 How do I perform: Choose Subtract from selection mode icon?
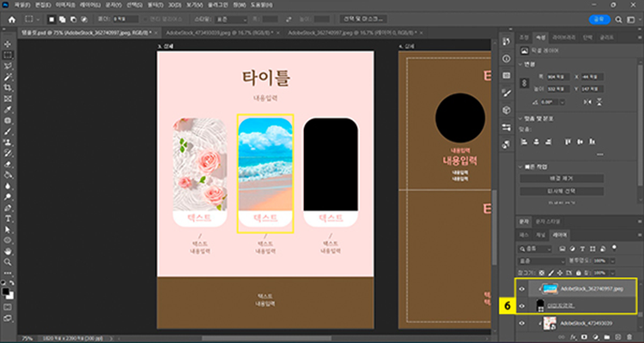[73, 19]
